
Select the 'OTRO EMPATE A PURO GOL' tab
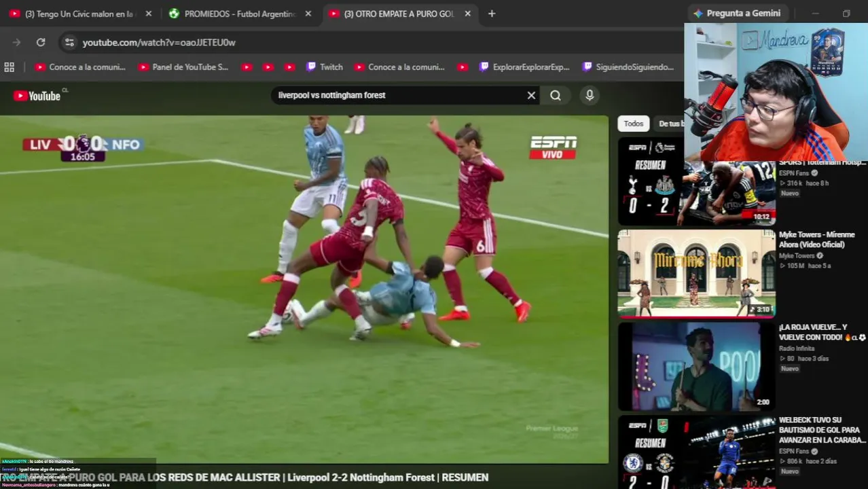393,14
